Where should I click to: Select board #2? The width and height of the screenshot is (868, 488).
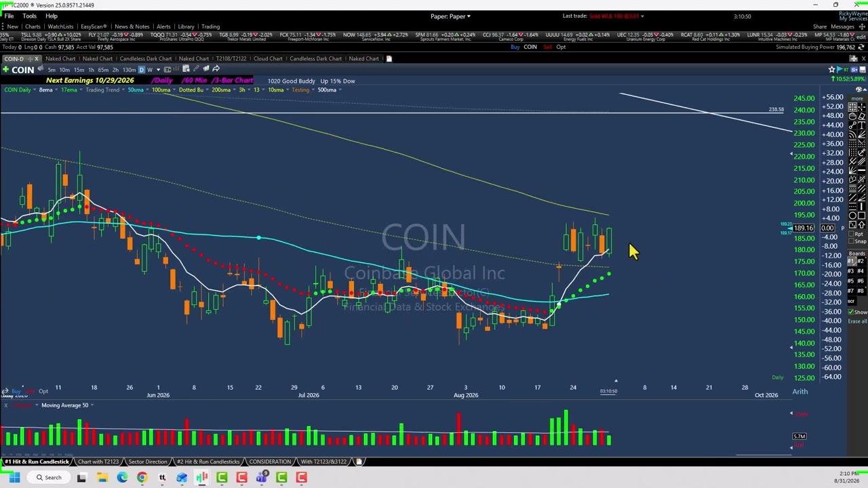pos(862,262)
